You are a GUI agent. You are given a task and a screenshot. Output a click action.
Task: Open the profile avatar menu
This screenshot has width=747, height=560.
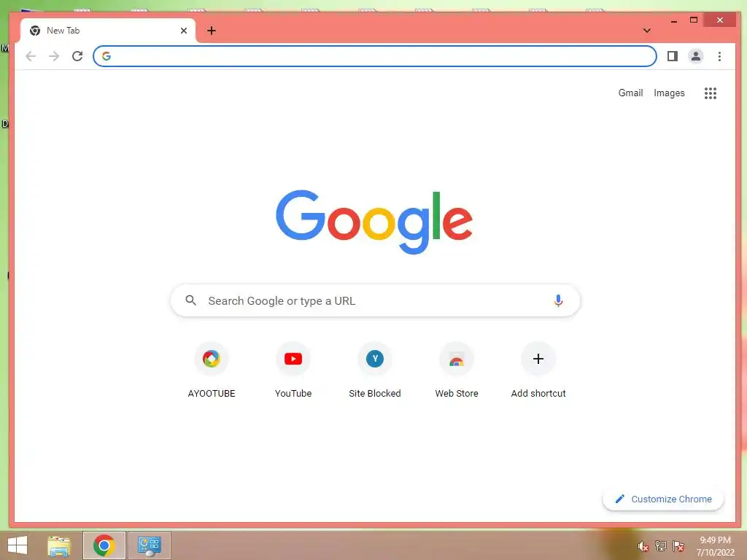coord(695,56)
